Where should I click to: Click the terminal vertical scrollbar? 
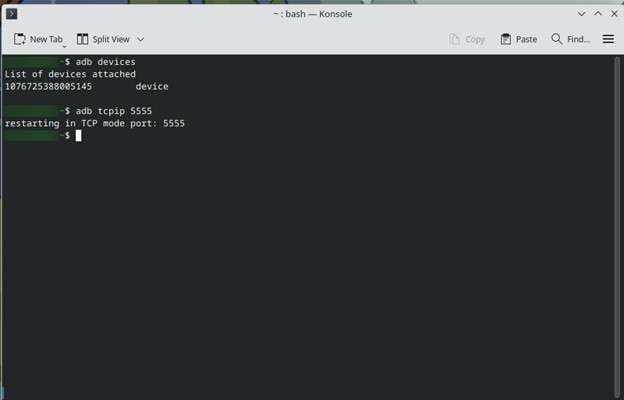pyautogui.click(x=617, y=227)
